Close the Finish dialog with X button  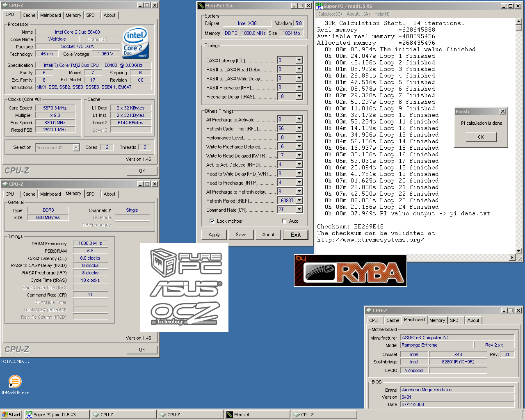[x=503, y=112]
